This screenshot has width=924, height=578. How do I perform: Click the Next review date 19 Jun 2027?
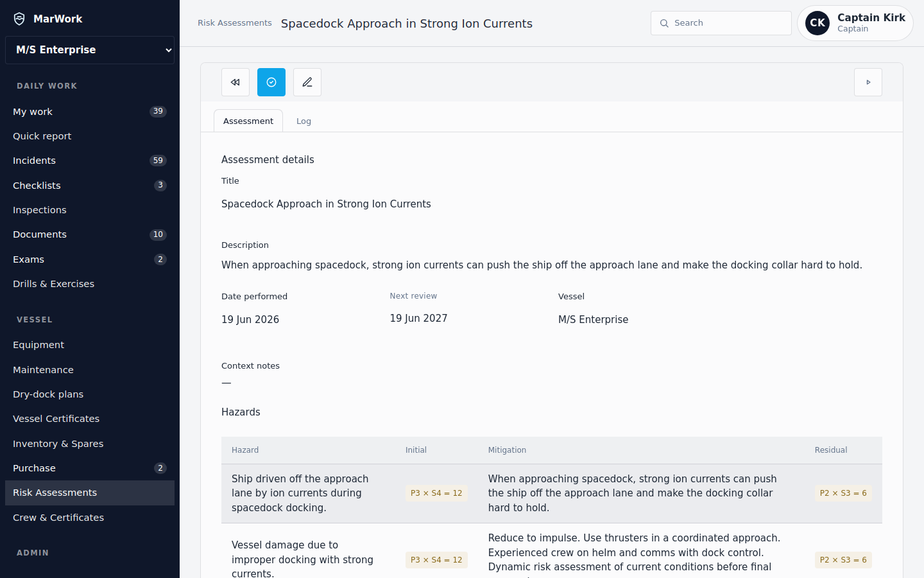point(418,319)
